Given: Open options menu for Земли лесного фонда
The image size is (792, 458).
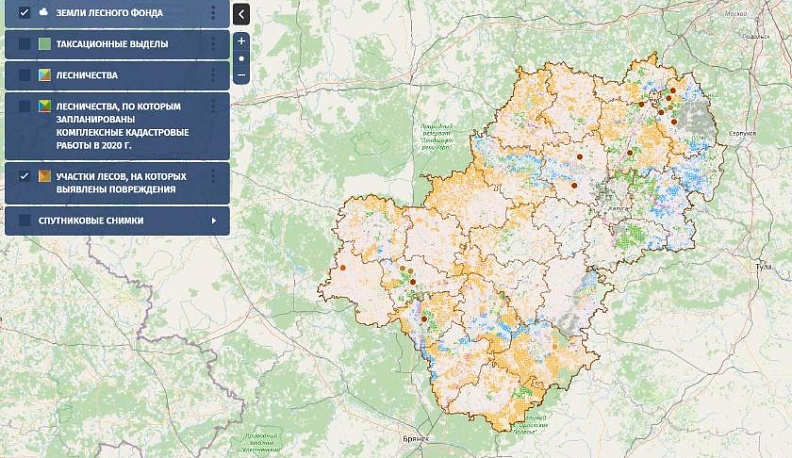Looking at the screenshot, I should [213, 13].
